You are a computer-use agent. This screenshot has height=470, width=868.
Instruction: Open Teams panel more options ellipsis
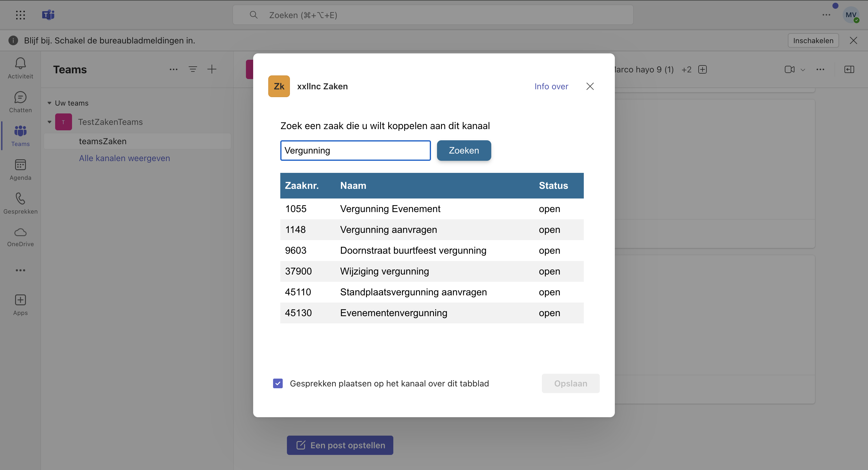(x=174, y=69)
